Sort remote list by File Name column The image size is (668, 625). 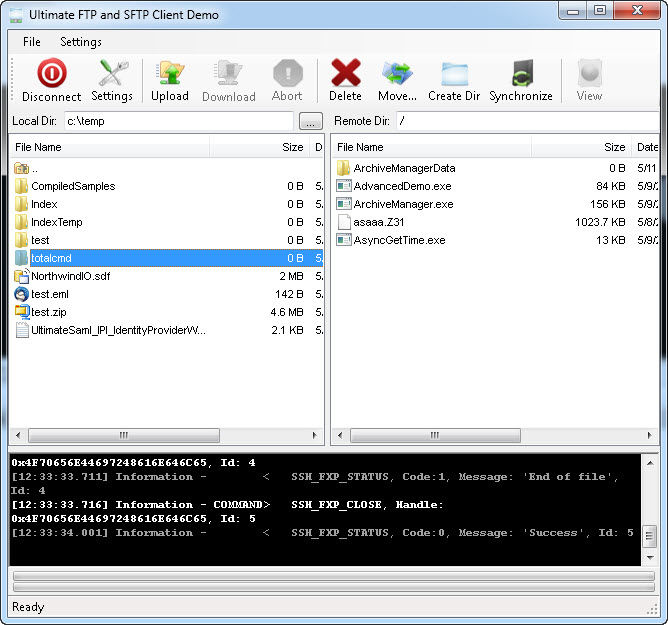430,147
